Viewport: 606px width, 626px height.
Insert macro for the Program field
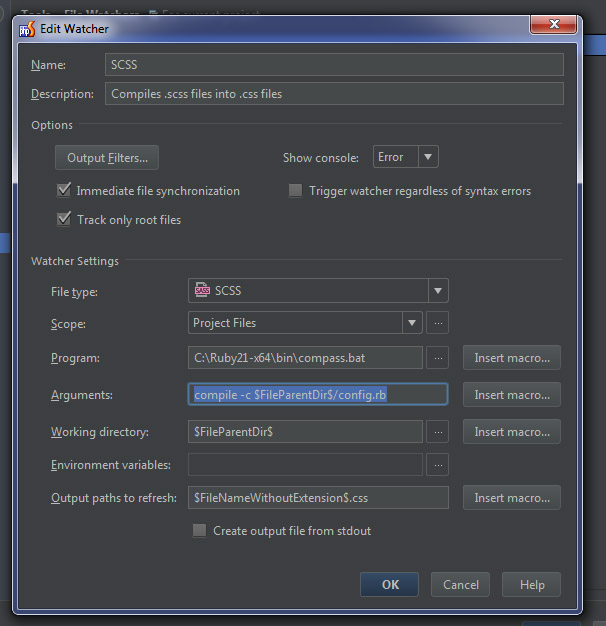tap(512, 358)
